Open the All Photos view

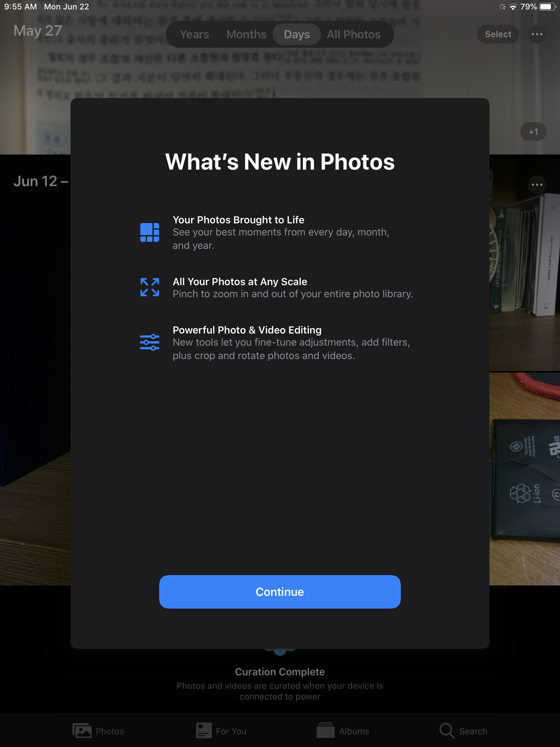354,34
